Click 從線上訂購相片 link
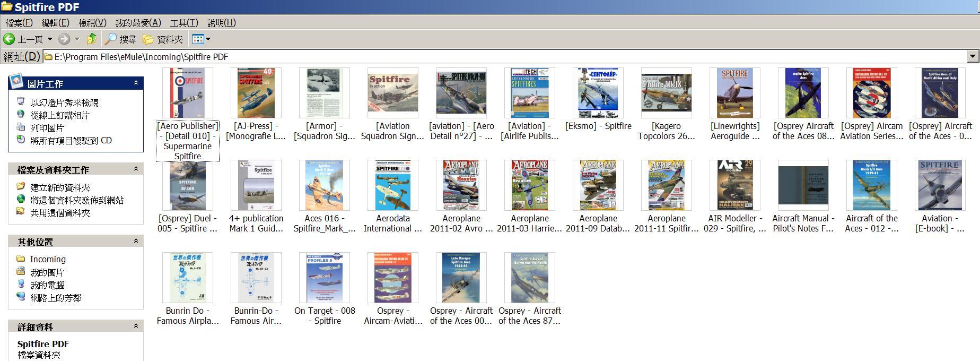This screenshot has height=361, width=980. pos(60,115)
